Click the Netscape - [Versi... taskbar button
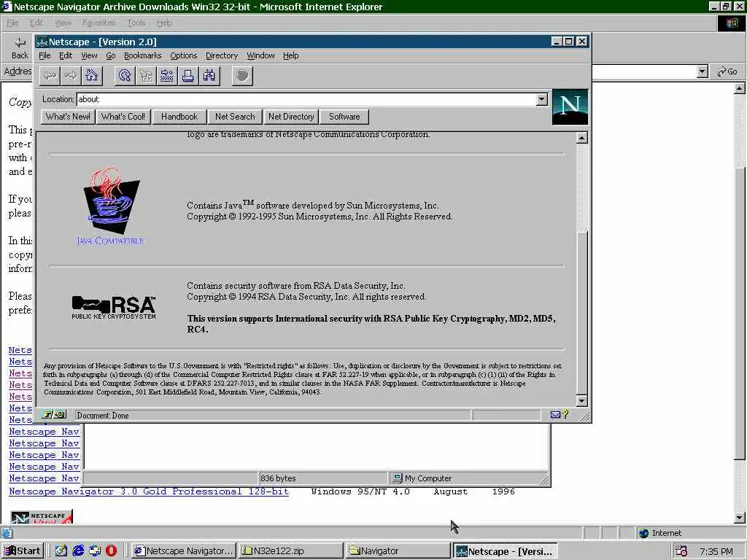 coord(505,551)
